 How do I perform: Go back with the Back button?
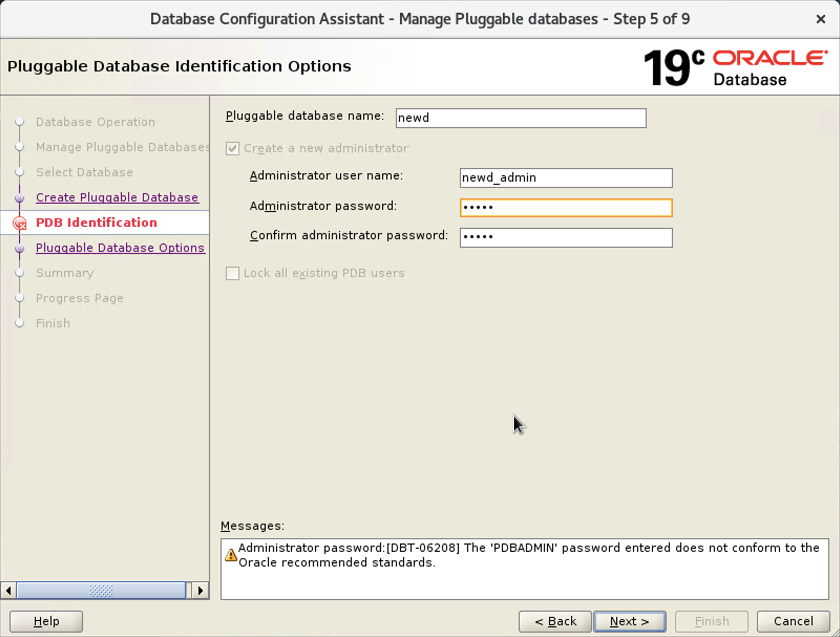coord(555,621)
